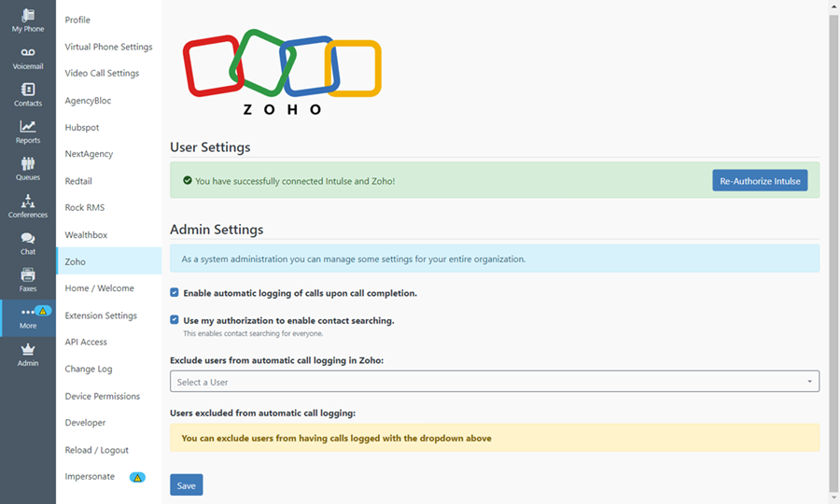Open the My Phone sidebar icon
840x504 pixels.
[28, 15]
